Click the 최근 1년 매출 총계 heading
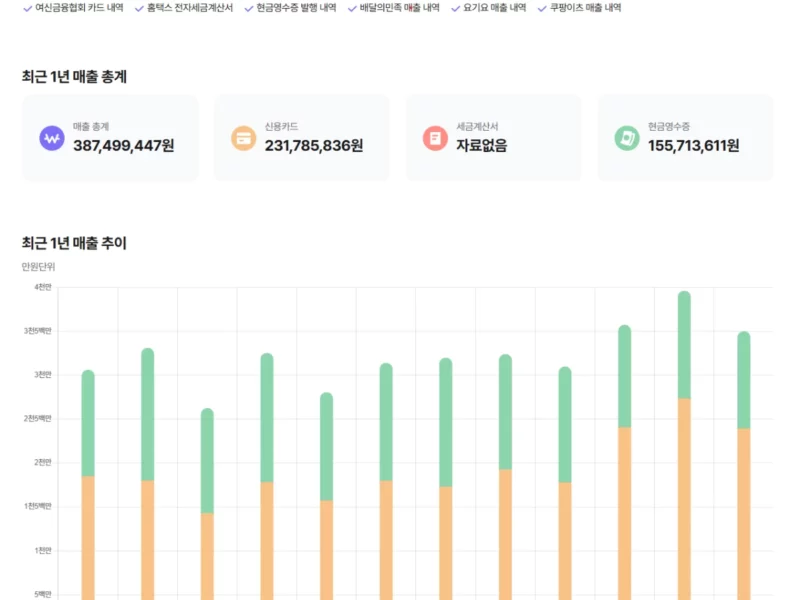This screenshot has height=600, width=800. point(74,76)
